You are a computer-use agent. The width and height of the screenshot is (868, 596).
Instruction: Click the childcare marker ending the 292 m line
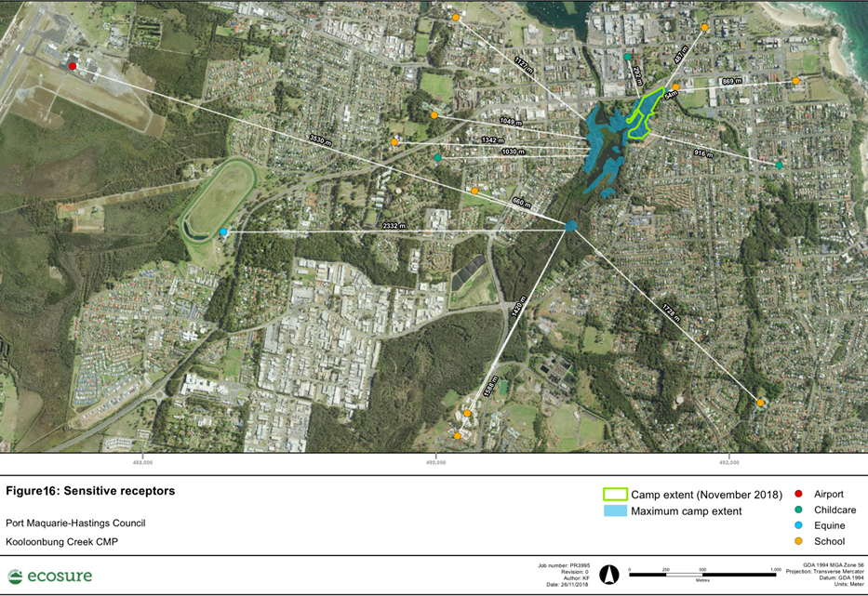click(627, 57)
